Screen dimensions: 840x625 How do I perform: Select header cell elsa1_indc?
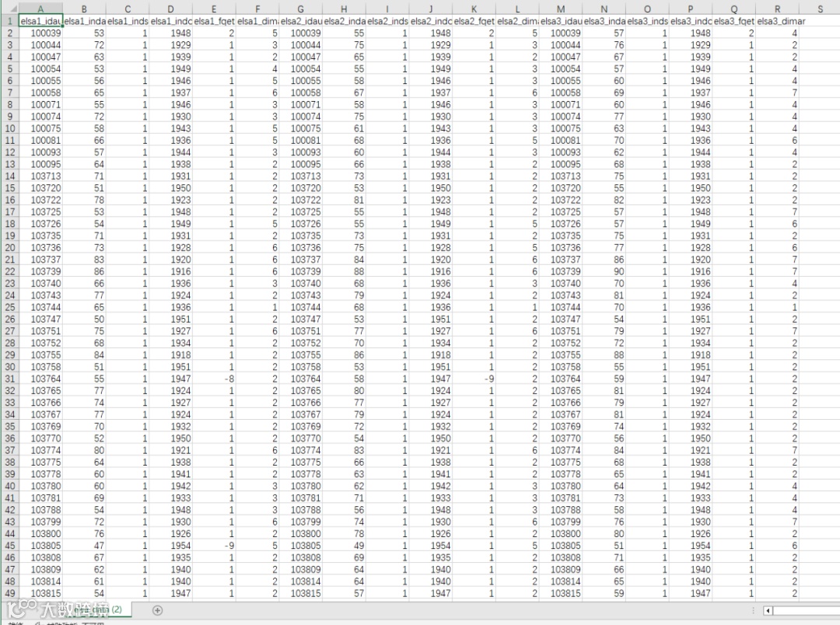[x=171, y=21]
